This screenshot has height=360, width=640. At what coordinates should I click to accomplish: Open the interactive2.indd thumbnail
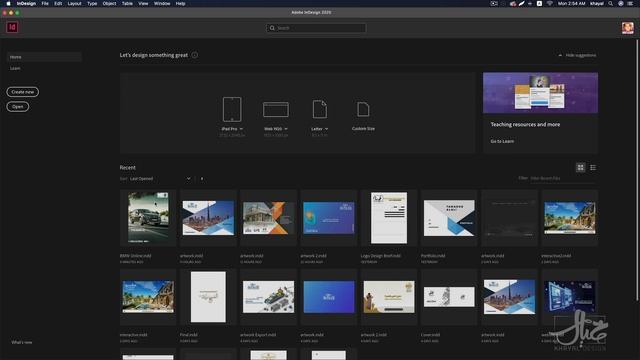(x=570, y=218)
